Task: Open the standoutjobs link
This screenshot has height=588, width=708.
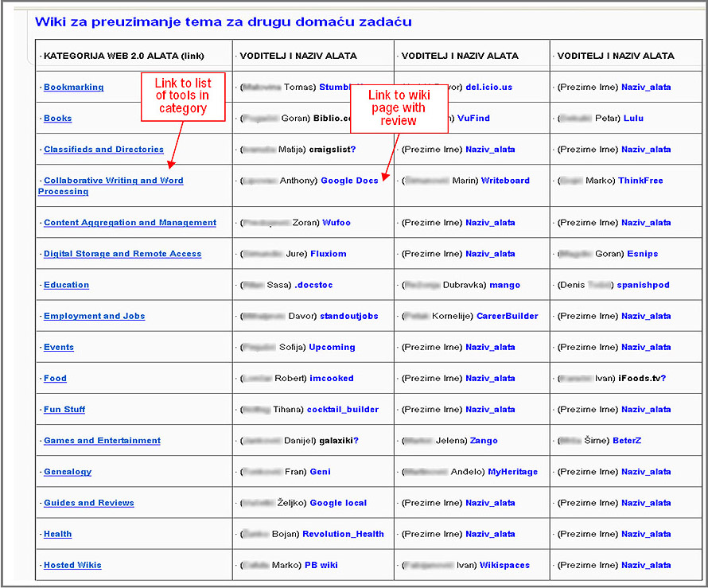Action: tap(349, 316)
